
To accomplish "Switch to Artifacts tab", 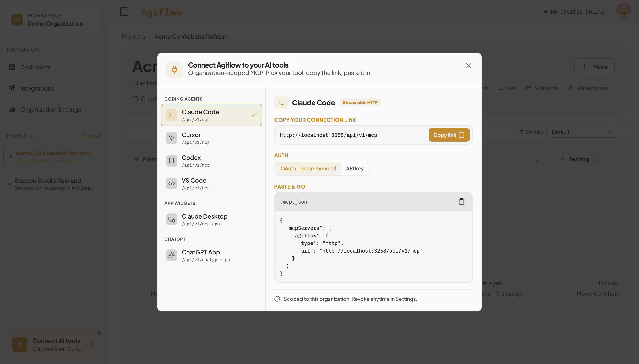I will pos(542,88).
